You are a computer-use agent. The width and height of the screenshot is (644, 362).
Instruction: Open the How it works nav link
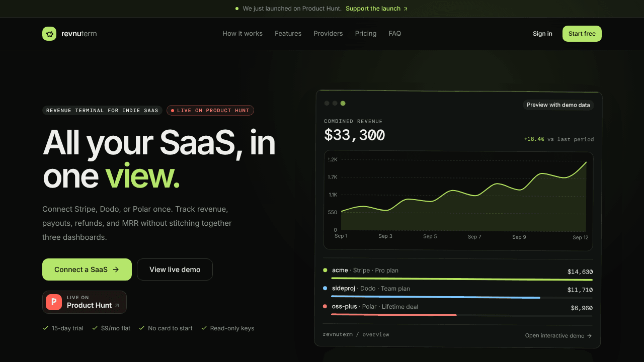coord(243,34)
